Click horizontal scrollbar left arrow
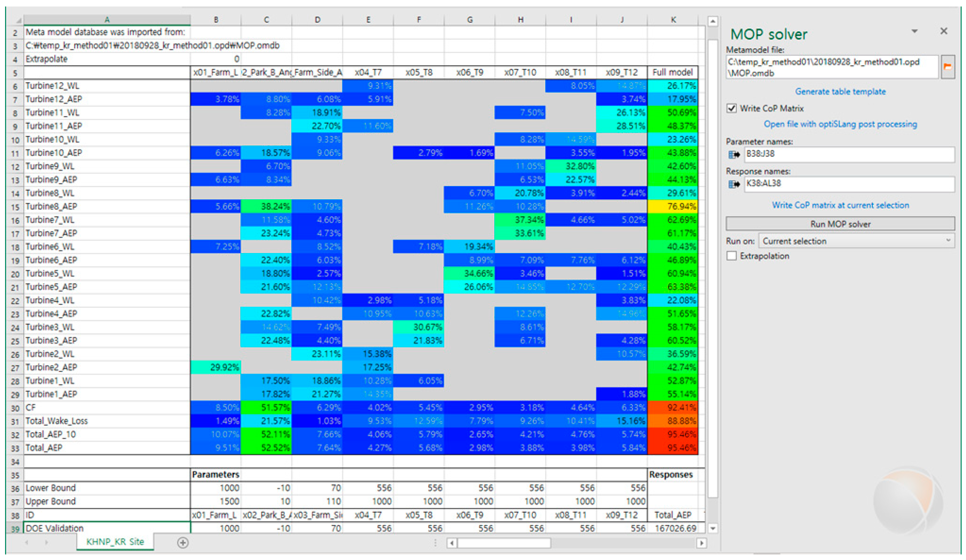Image resolution: width=966 pixels, height=560 pixels. (x=452, y=543)
